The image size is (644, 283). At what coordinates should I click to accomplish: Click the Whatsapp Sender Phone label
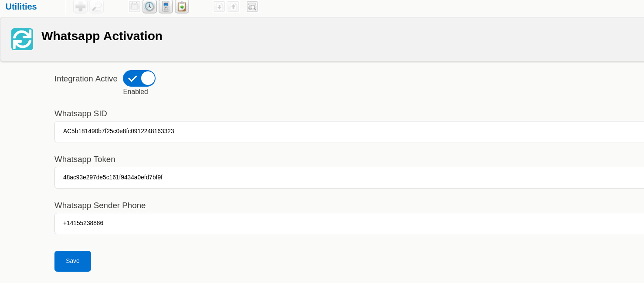[100, 206]
